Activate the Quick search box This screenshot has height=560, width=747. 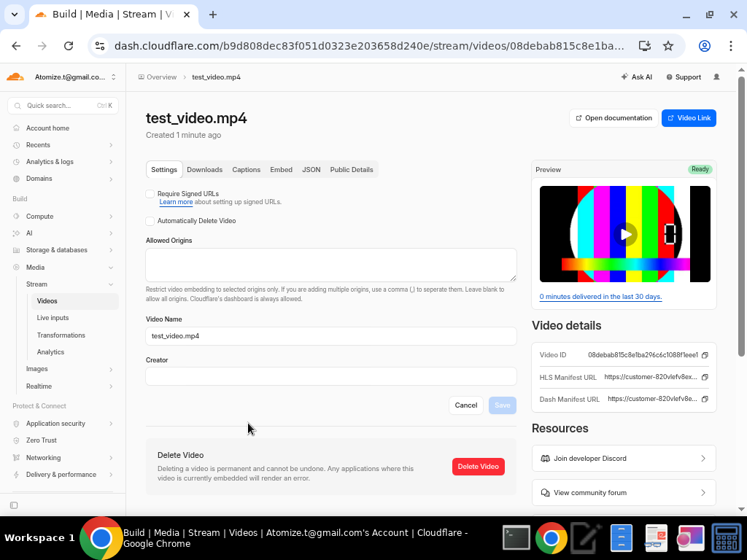(62, 105)
